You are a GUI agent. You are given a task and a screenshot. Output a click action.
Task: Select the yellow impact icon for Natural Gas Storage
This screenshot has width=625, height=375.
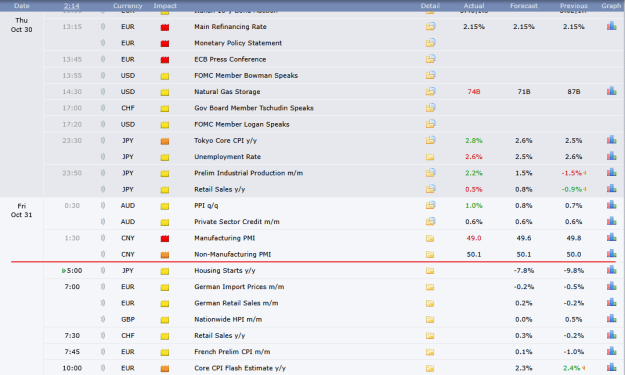165,92
